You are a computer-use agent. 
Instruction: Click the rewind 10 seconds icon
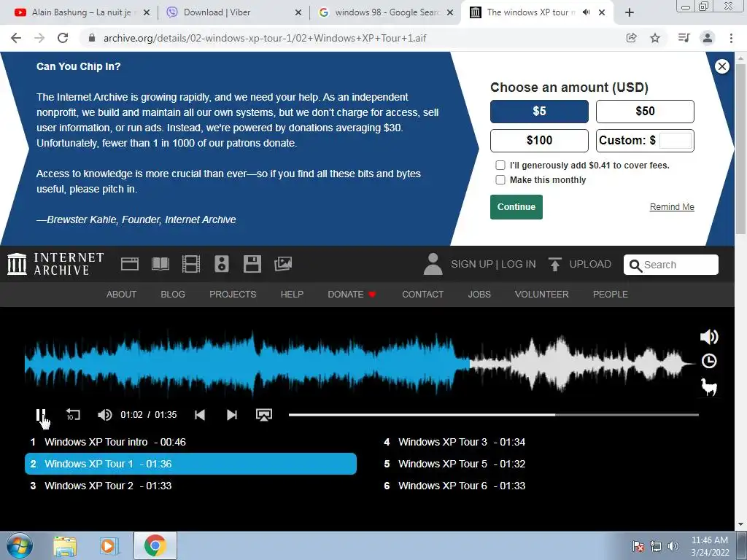[73, 415]
